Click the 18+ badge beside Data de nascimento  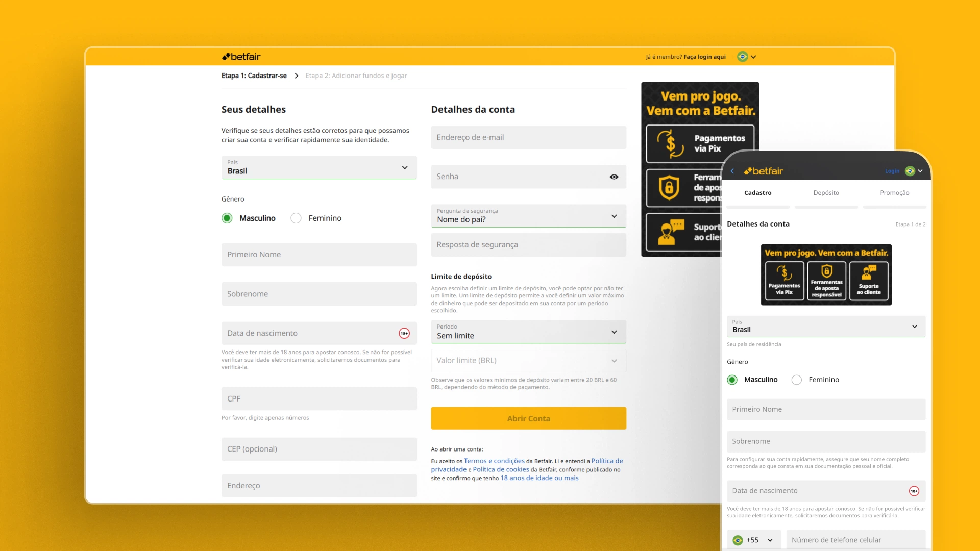click(x=404, y=333)
